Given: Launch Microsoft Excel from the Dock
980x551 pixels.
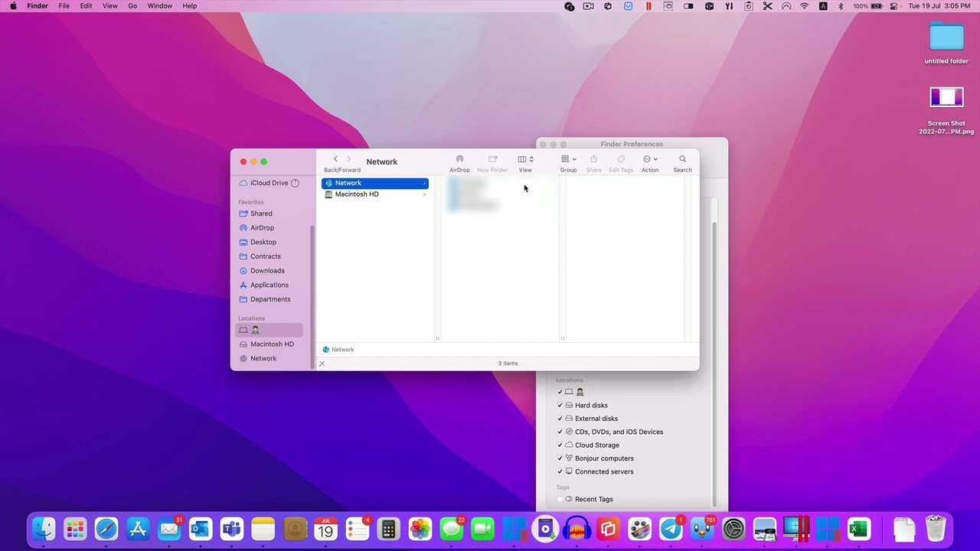Looking at the screenshot, I should pos(859,529).
